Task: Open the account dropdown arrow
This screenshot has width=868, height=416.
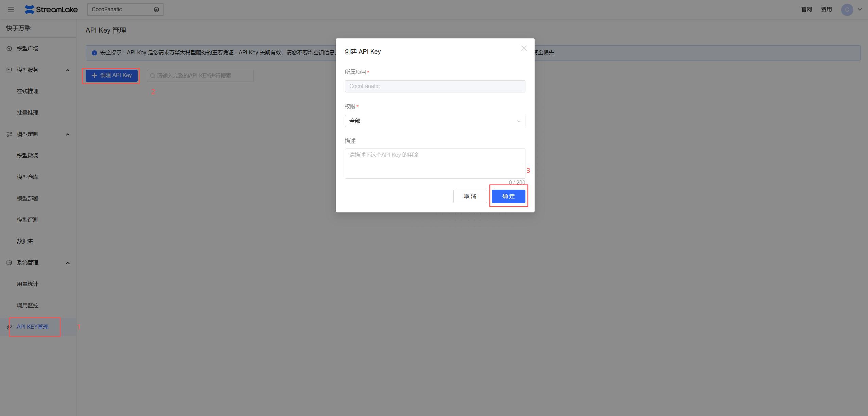Action: point(860,10)
